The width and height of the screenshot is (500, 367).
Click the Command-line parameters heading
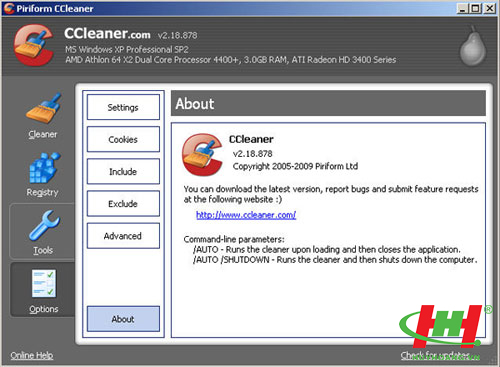[234, 239]
